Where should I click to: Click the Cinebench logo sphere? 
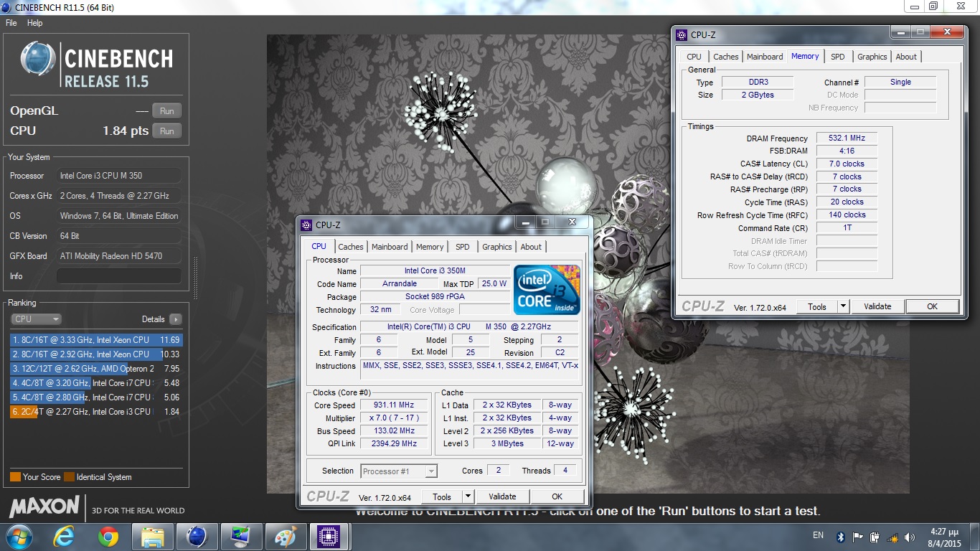38,59
